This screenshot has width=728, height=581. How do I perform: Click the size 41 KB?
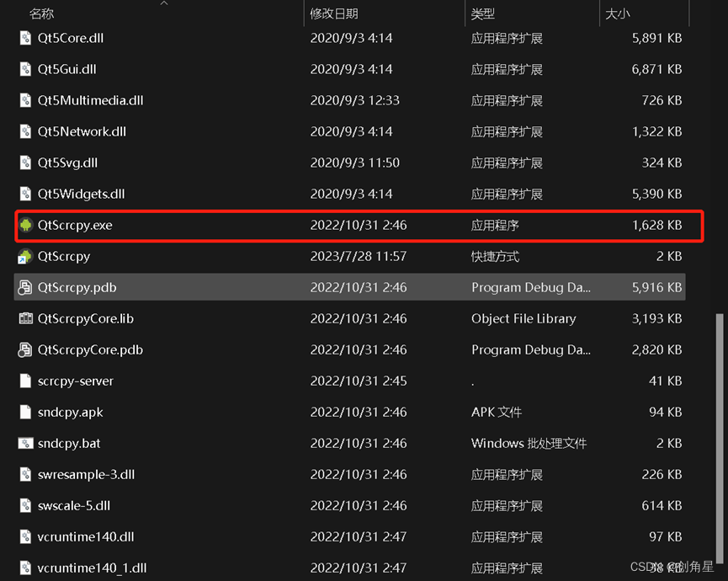(666, 381)
